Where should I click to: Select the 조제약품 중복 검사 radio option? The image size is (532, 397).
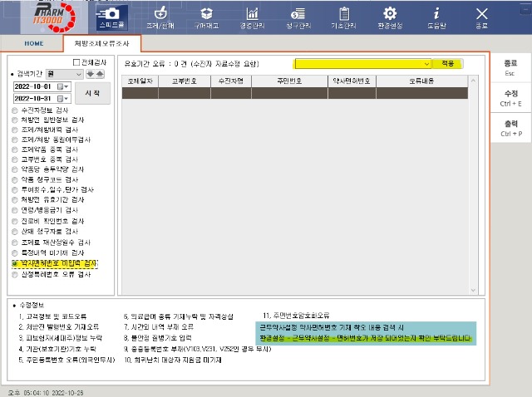pyautogui.click(x=15, y=149)
